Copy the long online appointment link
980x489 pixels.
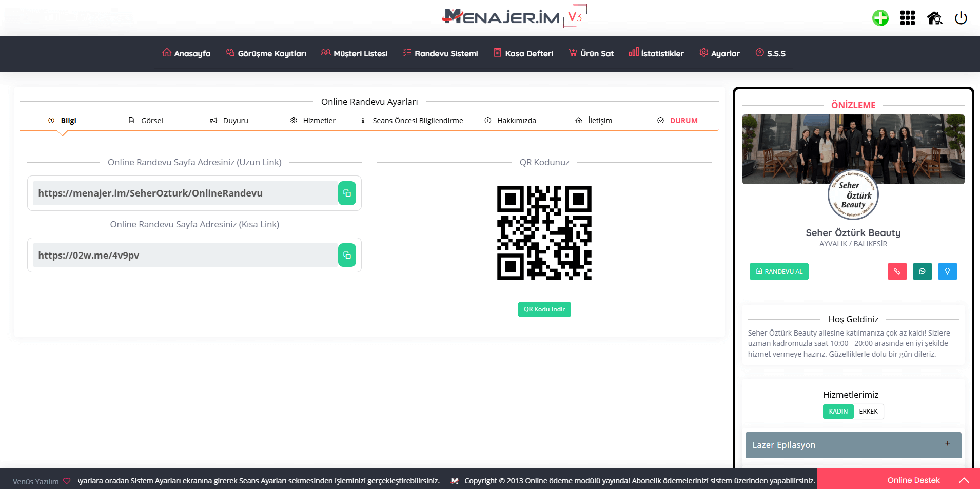[x=347, y=193]
